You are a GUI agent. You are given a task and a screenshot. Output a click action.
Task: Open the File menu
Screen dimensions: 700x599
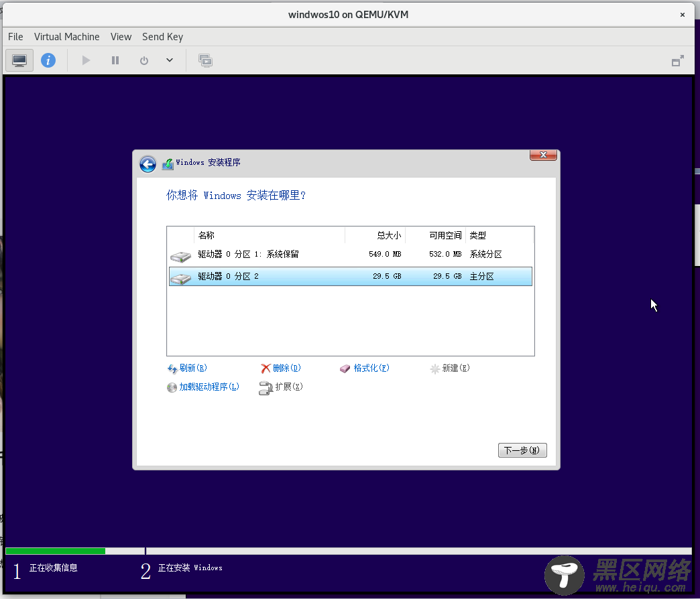[15, 37]
